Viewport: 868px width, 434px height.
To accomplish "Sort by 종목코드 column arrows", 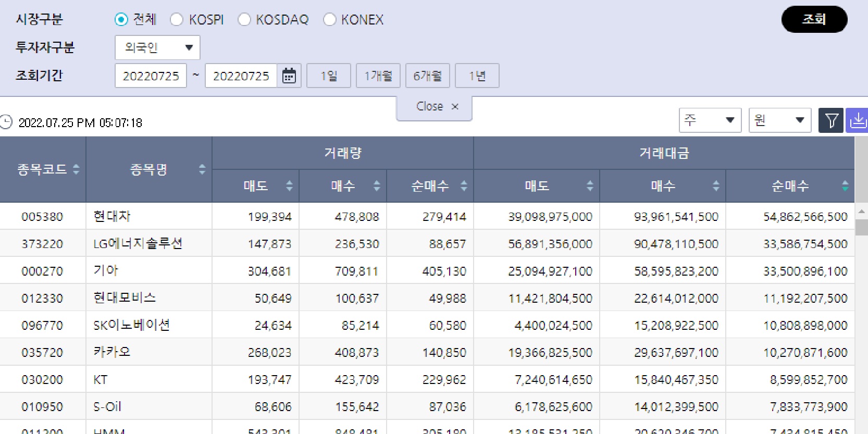I will (x=76, y=169).
